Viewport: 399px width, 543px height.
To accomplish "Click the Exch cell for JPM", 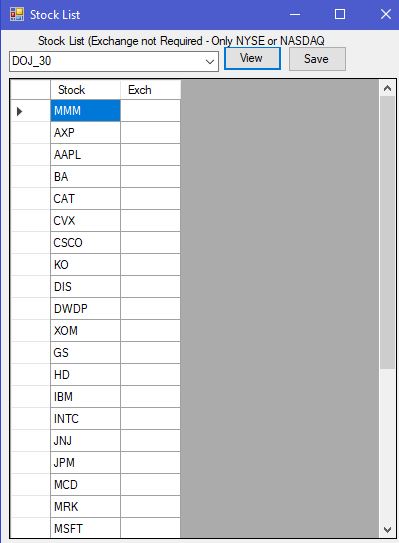I will 150,463.
